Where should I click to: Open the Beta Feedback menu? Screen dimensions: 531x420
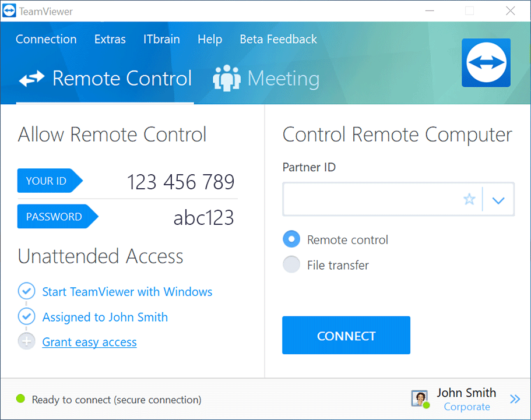click(278, 39)
